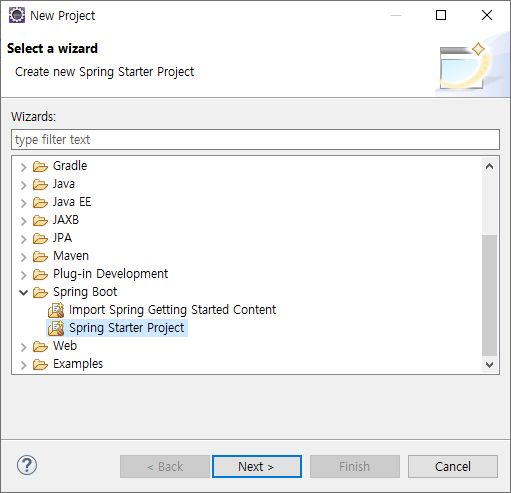Screen dimensions: 511x493
Task: Click the Back button
Action: pos(165,466)
